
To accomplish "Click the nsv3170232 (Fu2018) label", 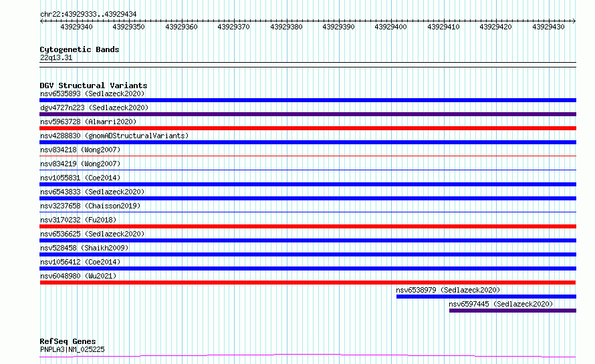I will click(x=78, y=220).
